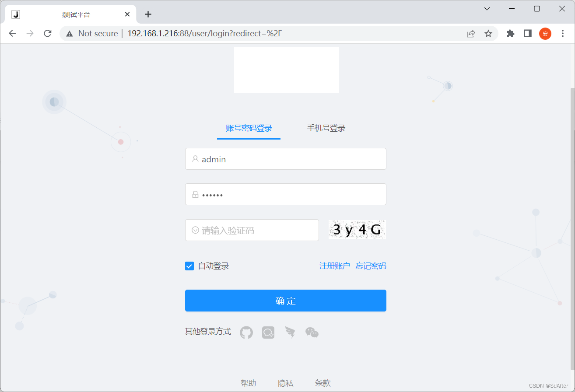Sign in with the WeChat icon
This screenshot has width=575, height=392.
[x=312, y=332]
